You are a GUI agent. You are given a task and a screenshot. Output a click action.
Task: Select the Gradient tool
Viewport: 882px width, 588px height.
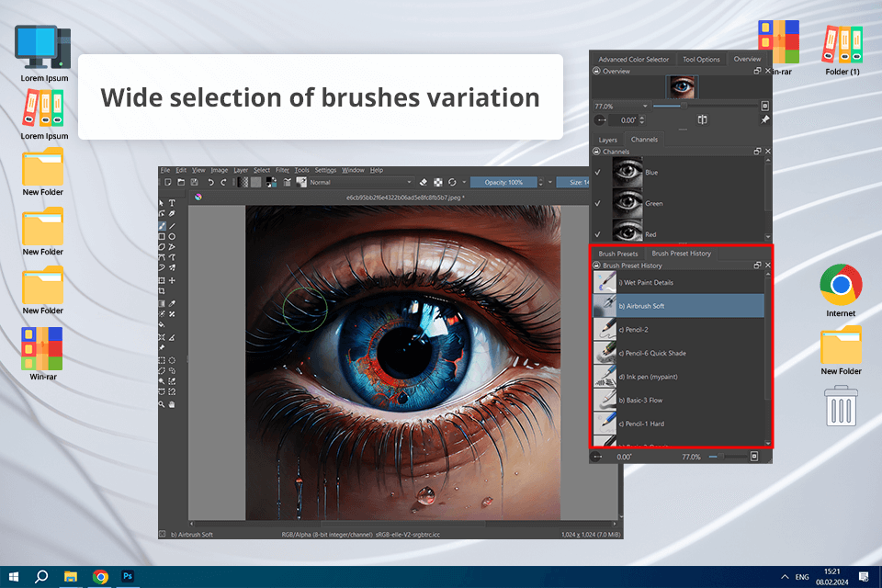(x=162, y=303)
